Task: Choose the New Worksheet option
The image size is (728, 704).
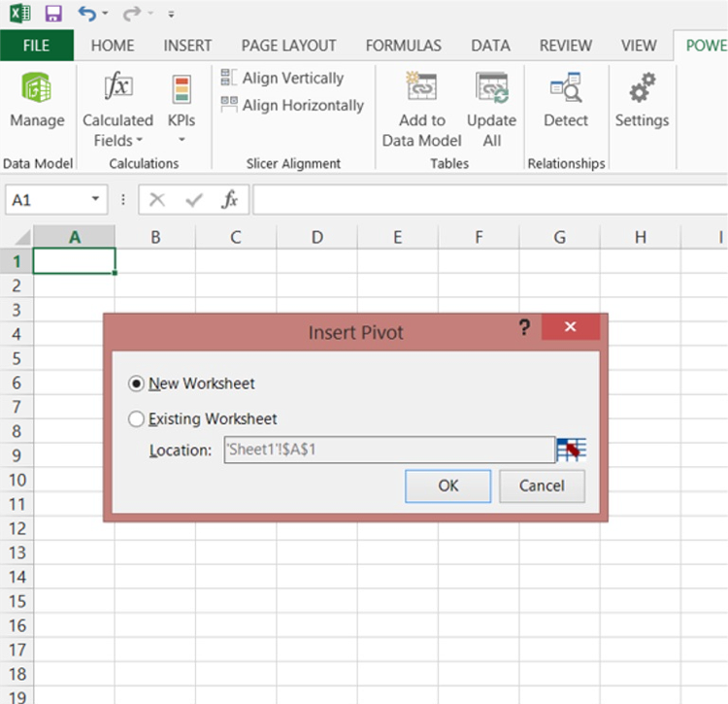Action: tap(192, 384)
